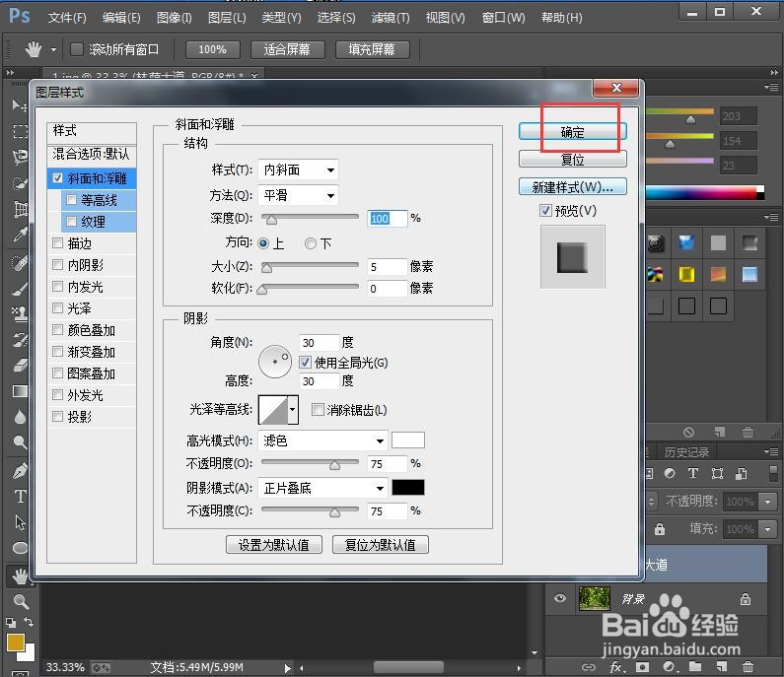Select the Blur tool droplet icon

click(20, 417)
